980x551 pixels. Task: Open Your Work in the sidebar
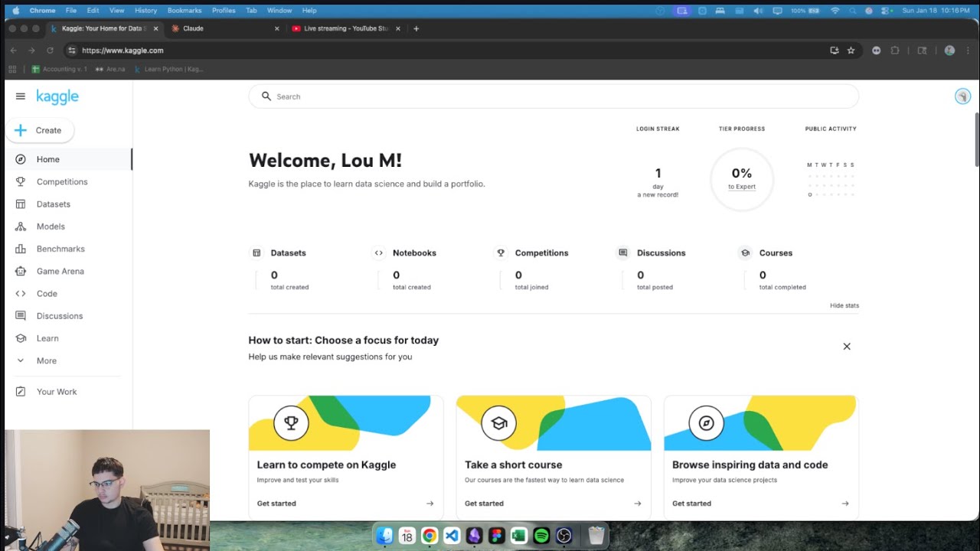point(68,392)
